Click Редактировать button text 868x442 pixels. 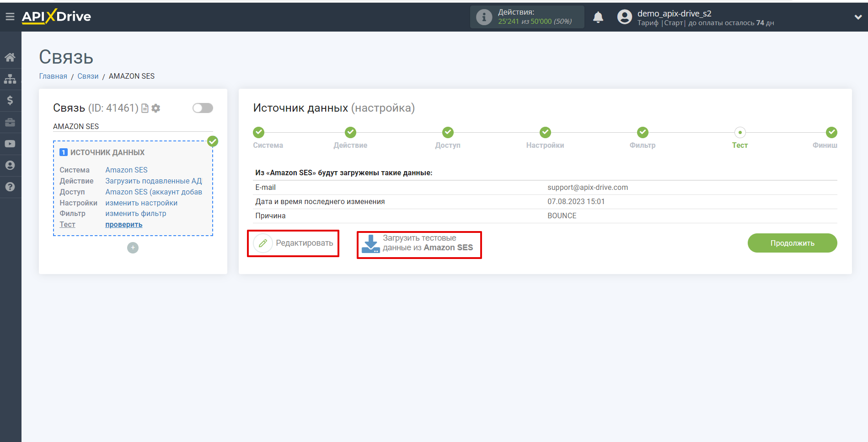[x=305, y=243]
